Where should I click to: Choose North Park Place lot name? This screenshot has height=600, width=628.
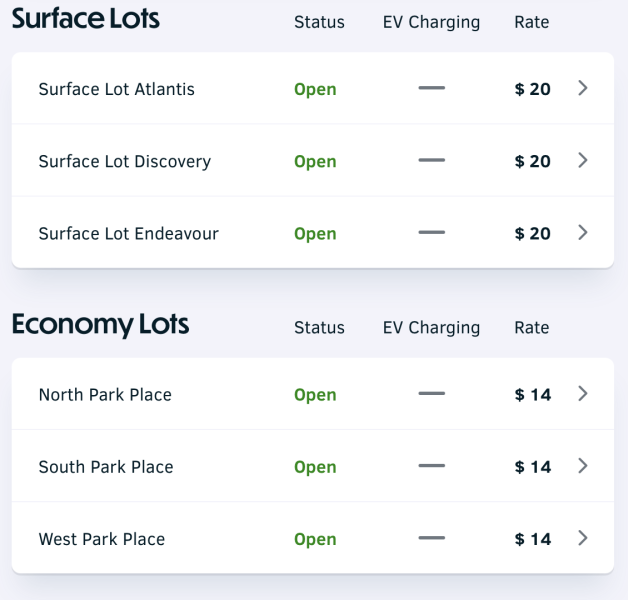click(x=105, y=395)
